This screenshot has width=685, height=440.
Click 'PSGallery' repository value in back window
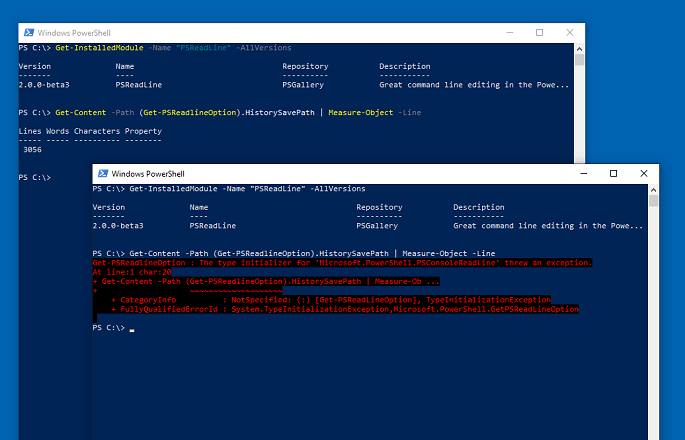(x=303, y=85)
